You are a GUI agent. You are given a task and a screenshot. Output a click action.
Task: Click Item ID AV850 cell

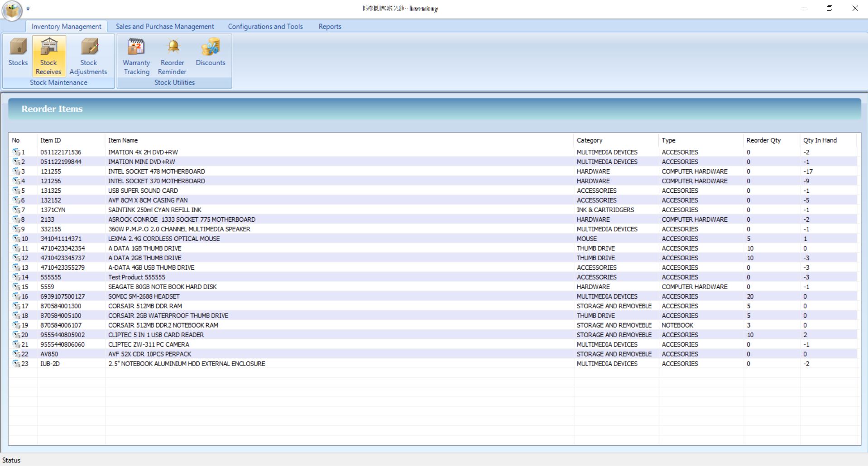(49, 354)
